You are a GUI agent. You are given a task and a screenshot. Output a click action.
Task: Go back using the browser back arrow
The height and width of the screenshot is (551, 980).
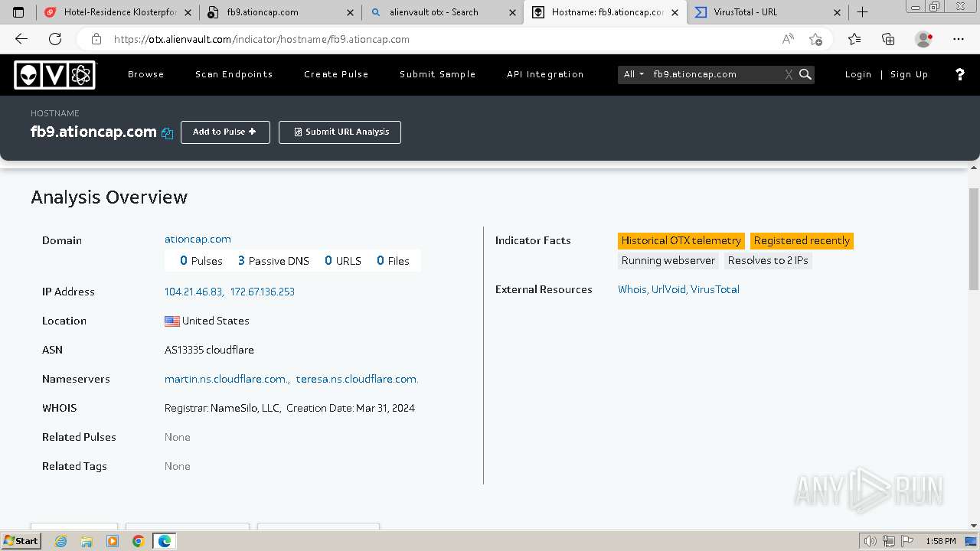[x=21, y=39]
